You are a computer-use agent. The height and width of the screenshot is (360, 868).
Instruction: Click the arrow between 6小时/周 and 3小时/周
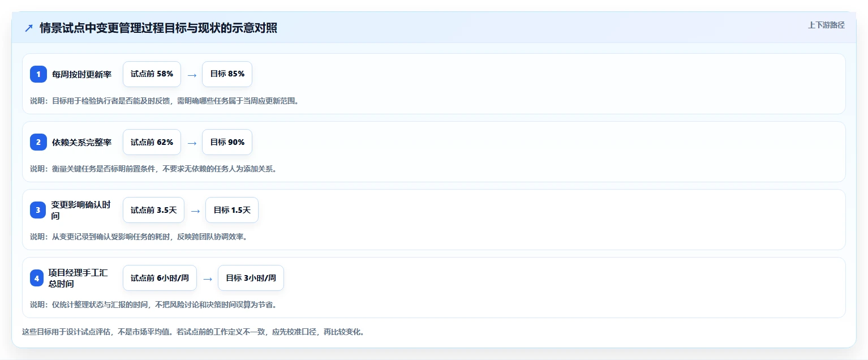pos(208,278)
